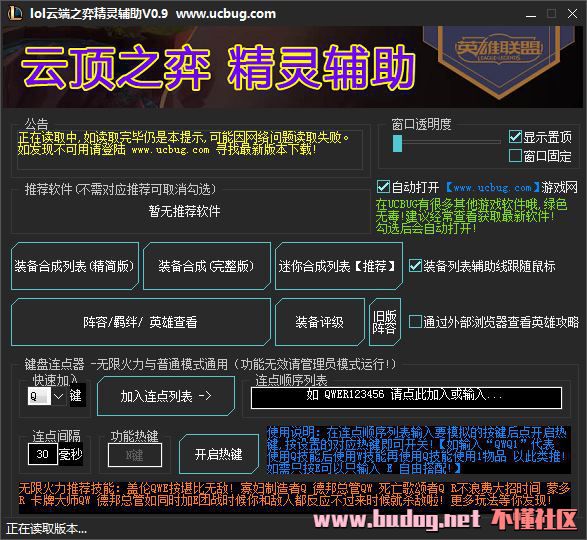Click the 窗口透明度 slider handle

pos(397,143)
